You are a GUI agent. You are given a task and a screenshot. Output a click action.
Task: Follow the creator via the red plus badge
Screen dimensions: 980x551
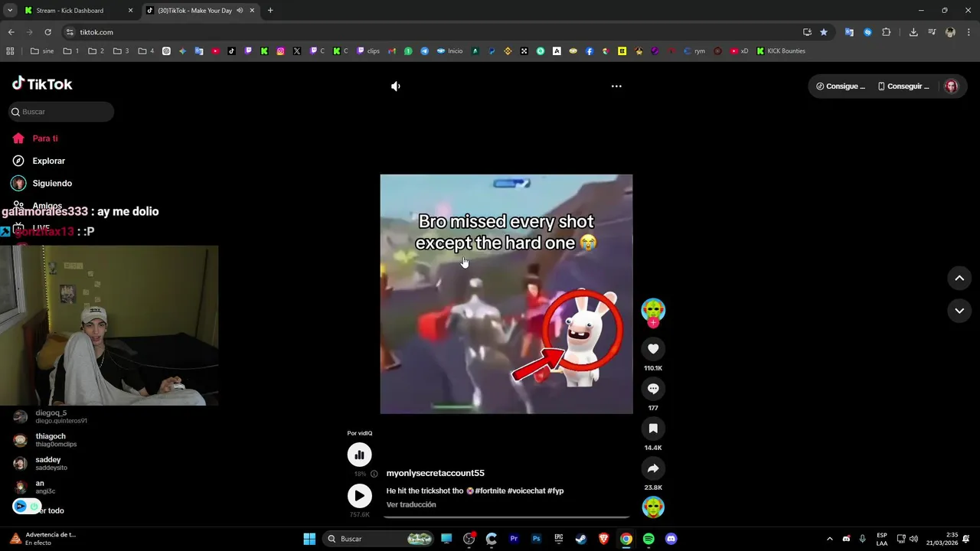pyautogui.click(x=653, y=323)
